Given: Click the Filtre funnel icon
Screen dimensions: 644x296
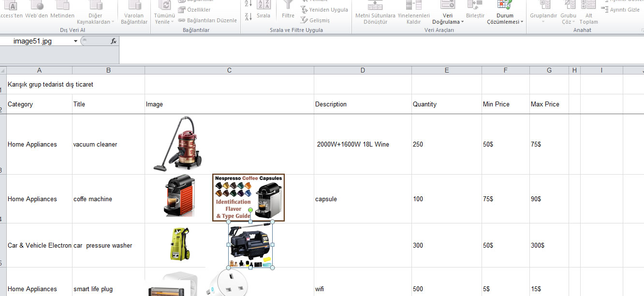Looking at the screenshot, I should (288, 5).
